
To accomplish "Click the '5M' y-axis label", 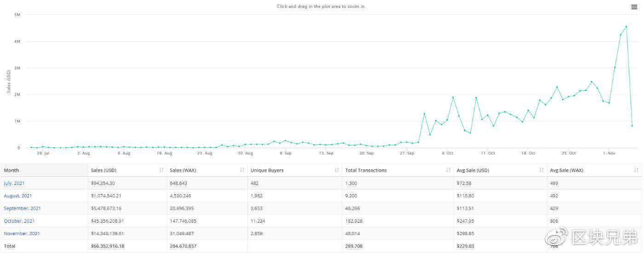I will click(x=17, y=15).
